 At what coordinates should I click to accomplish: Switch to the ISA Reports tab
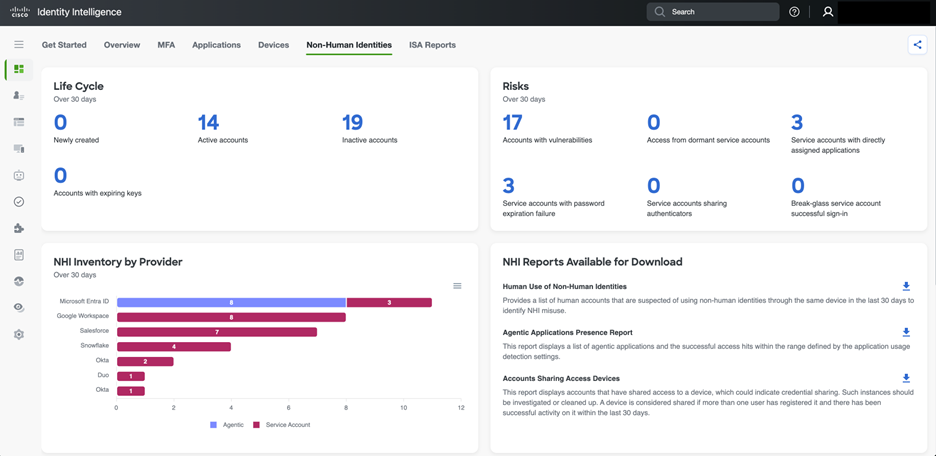(432, 45)
